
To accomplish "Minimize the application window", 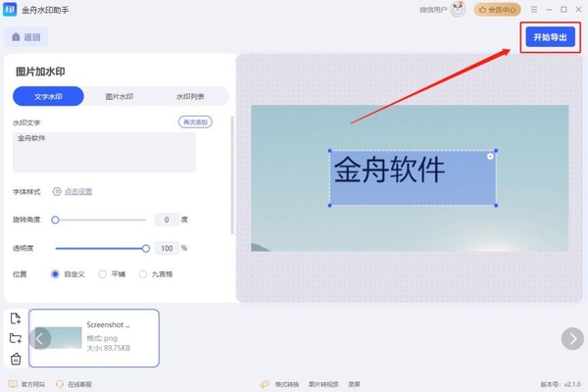I will tap(549, 10).
